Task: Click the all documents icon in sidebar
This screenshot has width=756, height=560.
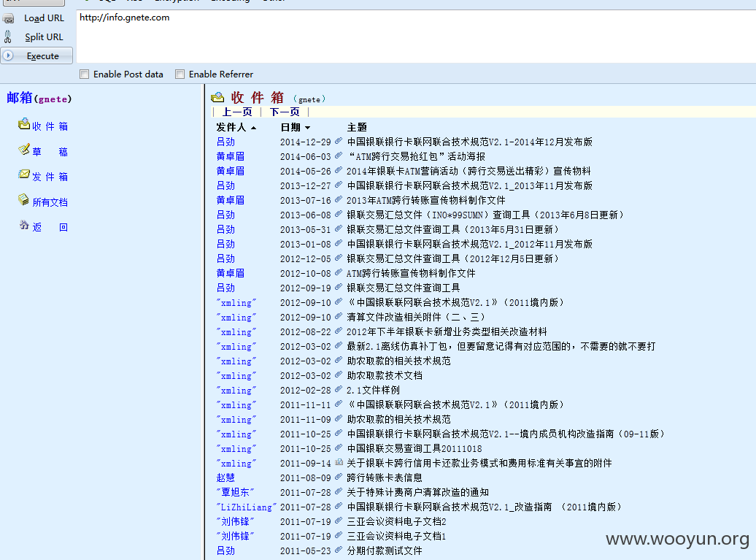Action: [23, 199]
